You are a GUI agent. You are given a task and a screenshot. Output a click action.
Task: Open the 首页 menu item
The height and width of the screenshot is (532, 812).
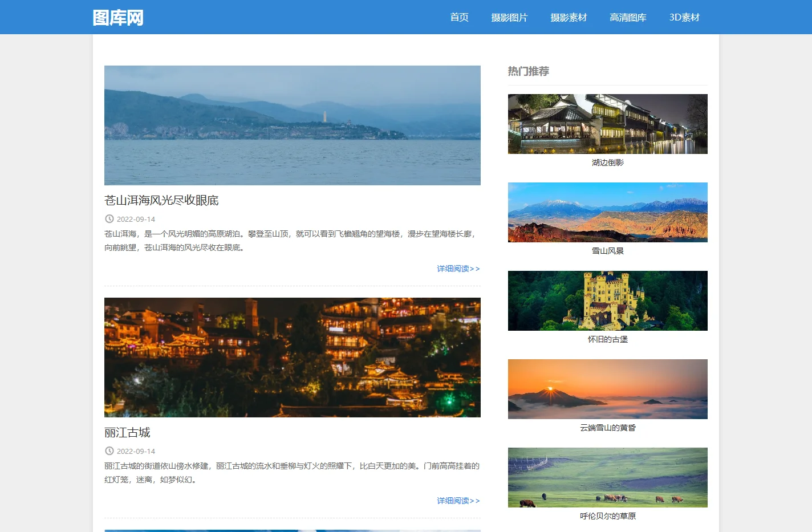[459, 17]
